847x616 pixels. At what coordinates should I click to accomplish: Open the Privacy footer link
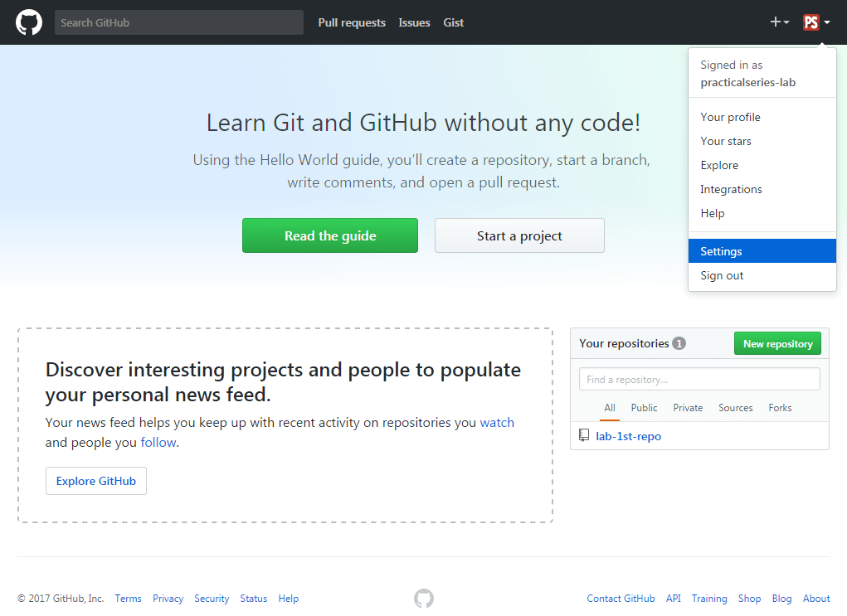tap(168, 599)
